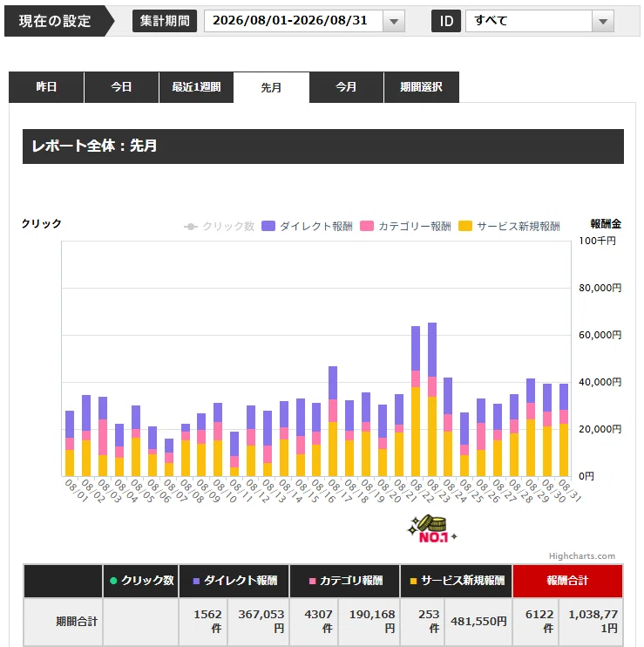Click the red 報酬合計 column header
Screen dimensions: 644x647
pos(567,581)
